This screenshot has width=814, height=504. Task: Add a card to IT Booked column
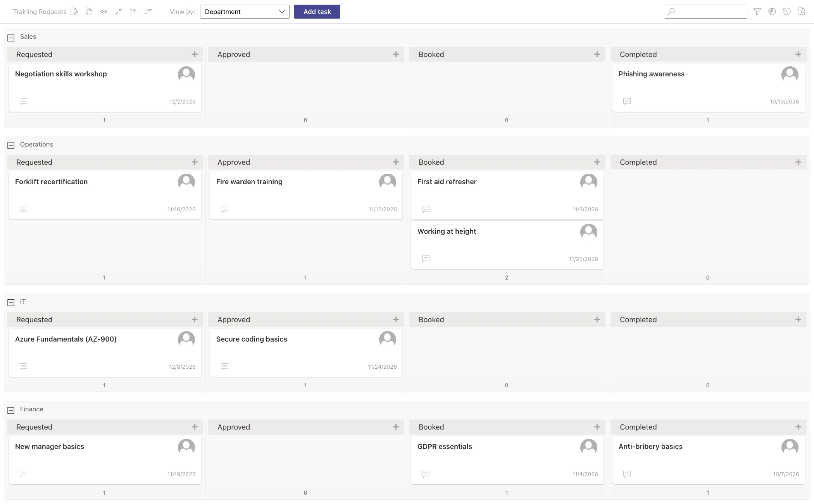click(x=597, y=319)
